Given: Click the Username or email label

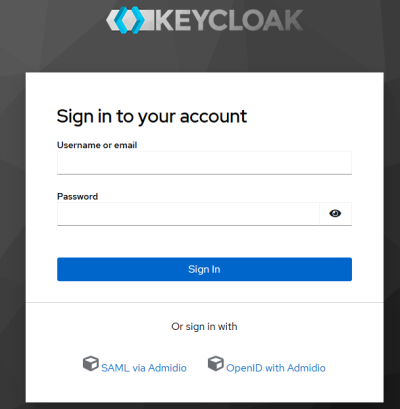Looking at the screenshot, I should point(97,145).
